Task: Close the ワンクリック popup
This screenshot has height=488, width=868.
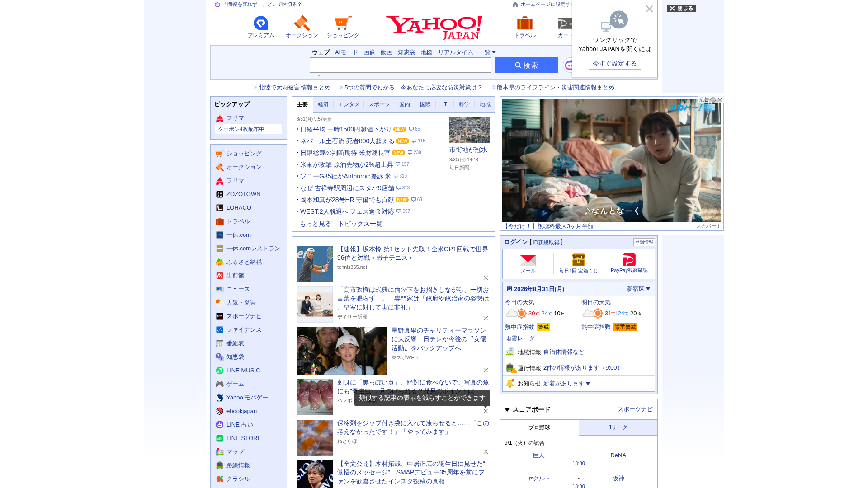Action: (649, 9)
